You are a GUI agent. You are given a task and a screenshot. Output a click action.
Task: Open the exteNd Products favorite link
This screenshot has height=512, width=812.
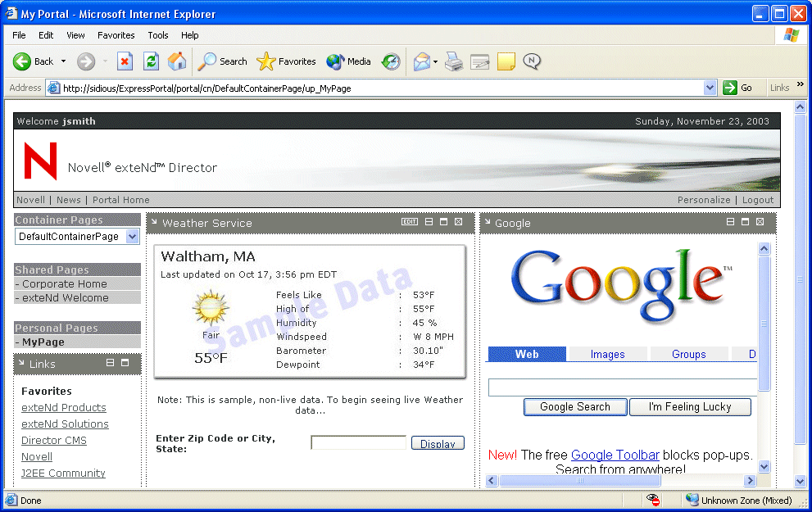(x=64, y=407)
